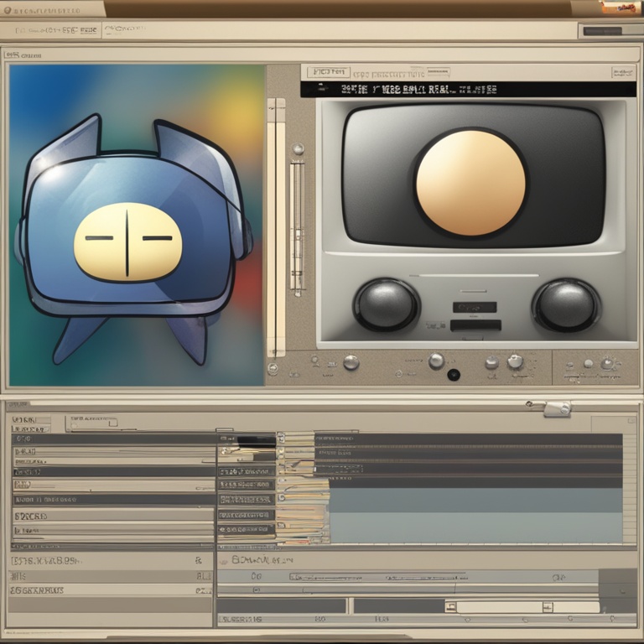Viewport: 644px width, 644px height.
Task: Click the vertical scrollbar at the timeline's right edge
Action: pyautogui.click(x=629, y=489)
